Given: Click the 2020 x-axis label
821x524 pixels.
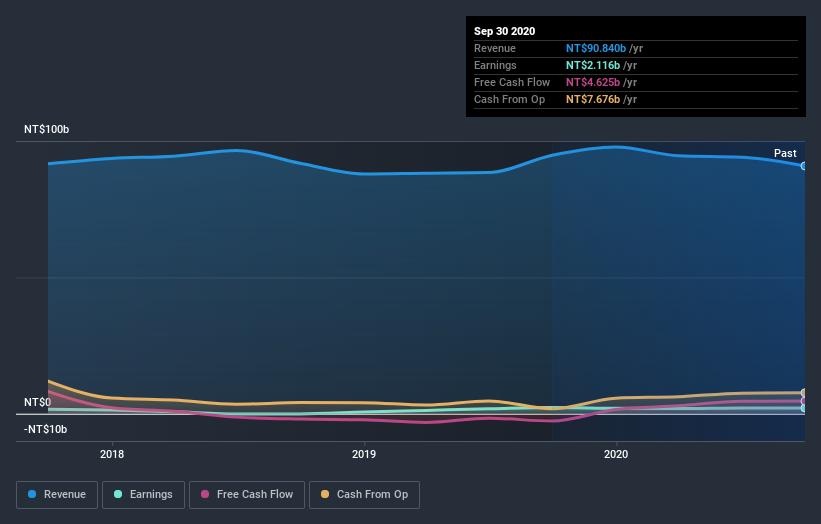Looking at the screenshot, I should click(616, 454).
